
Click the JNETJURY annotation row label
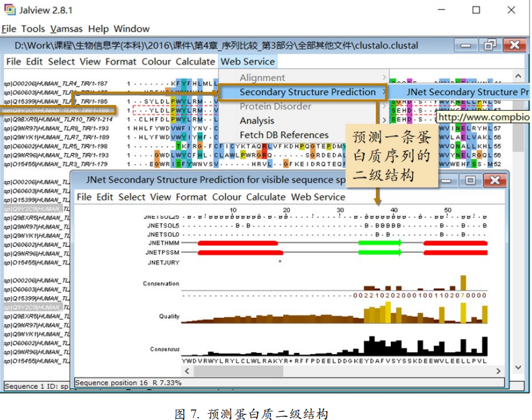point(164,262)
